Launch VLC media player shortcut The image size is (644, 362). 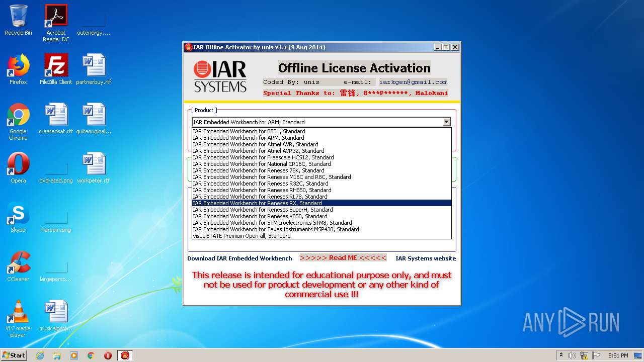pyautogui.click(x=18, y=319)
